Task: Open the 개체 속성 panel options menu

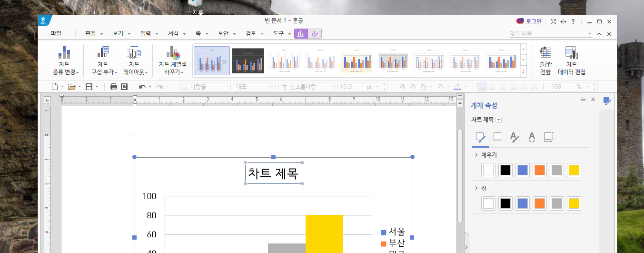Action: click(x=583, y=100)
